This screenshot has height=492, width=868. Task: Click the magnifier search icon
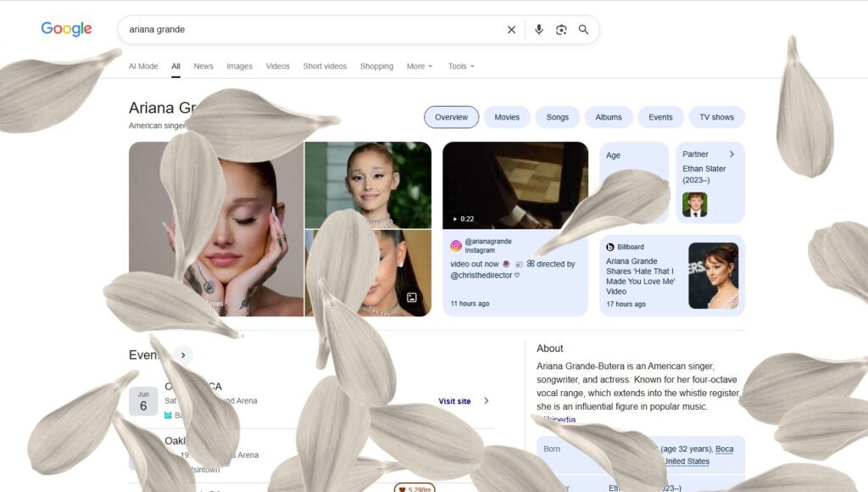583,30
